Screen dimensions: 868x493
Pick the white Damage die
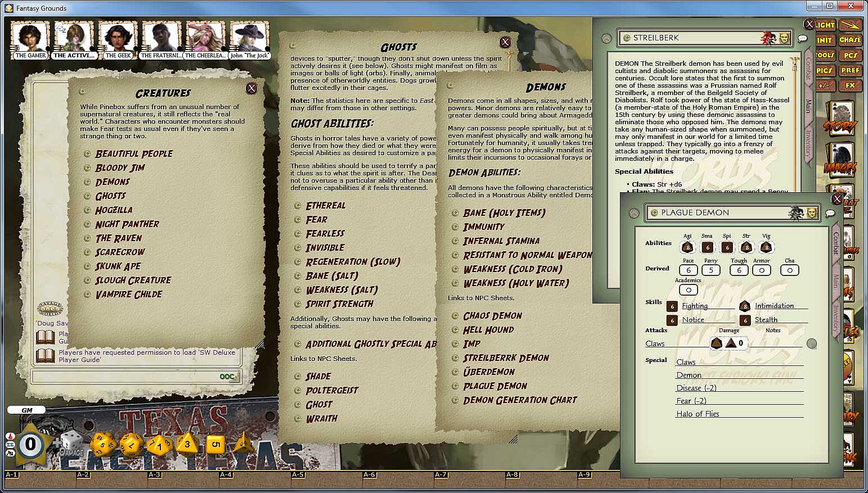coord(71,442)
